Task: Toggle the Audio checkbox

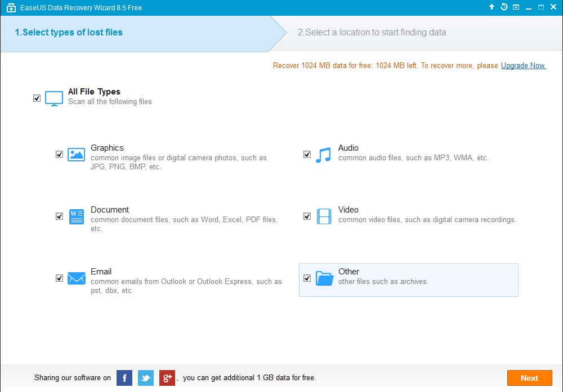Action: [307, 155]
